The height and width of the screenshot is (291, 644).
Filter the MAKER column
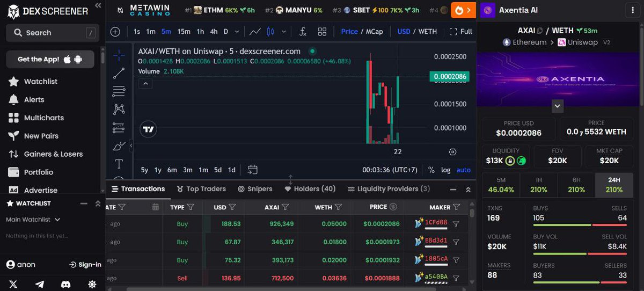click(x=456, y=207)
